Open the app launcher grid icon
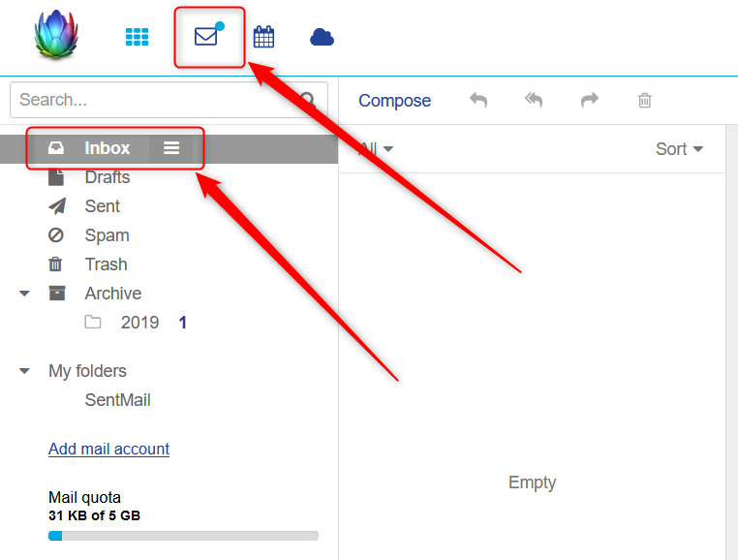The width and height of the screenshot is (738, 560). tap(138, 37)
